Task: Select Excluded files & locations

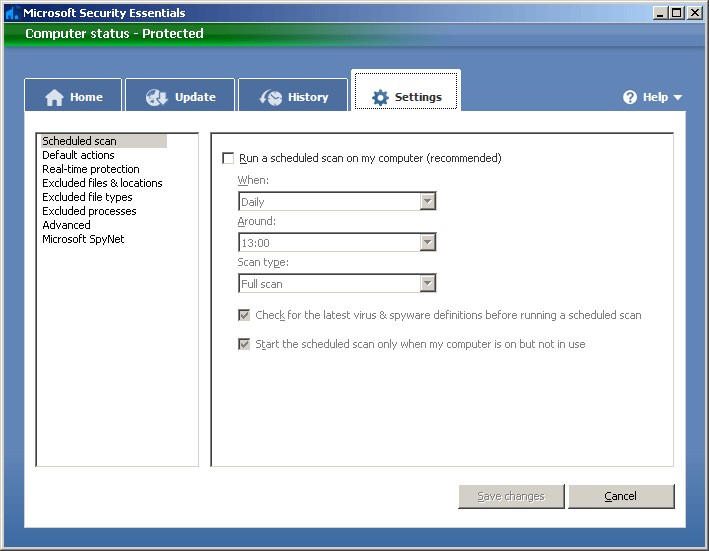Action: tap(102, 183)
